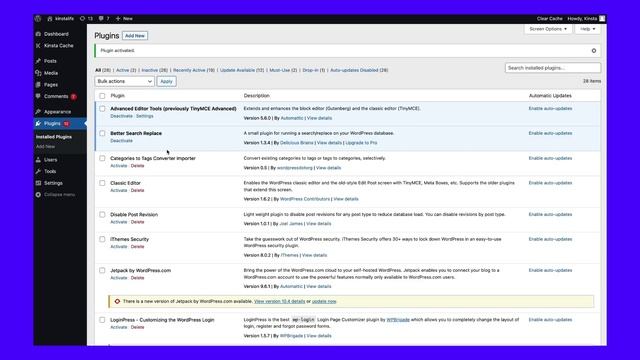640x360 pixels.
Task: Activate the Classic Editor plugin
Action: [118, 191]
